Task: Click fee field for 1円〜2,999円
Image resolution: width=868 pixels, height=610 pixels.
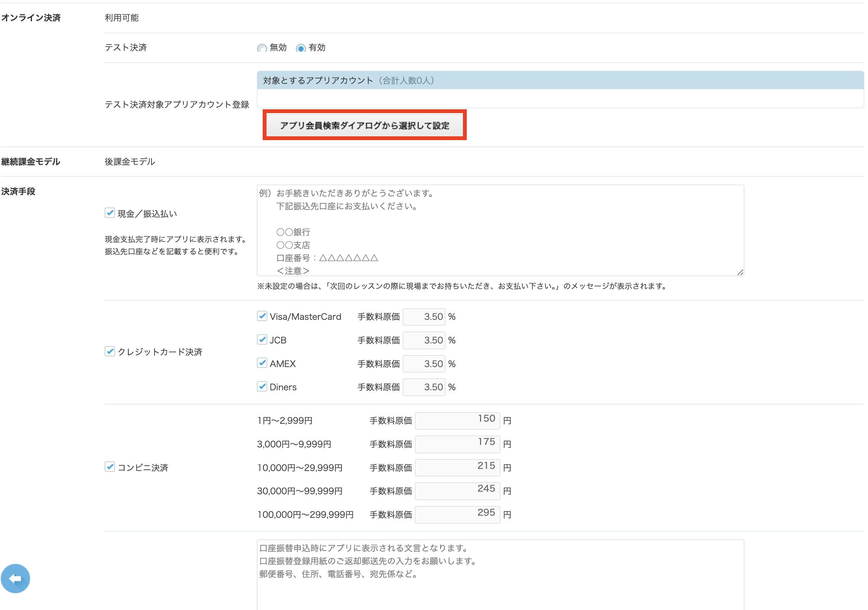Action: coord(458,421)
